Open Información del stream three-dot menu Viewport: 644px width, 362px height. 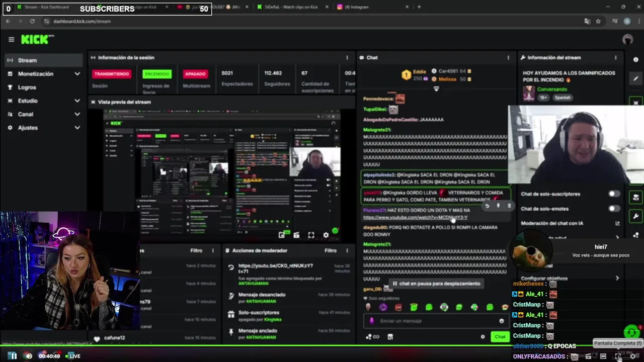(x=615, y=57)
